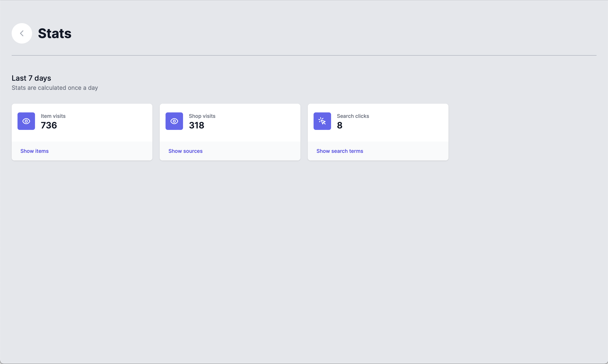
Task: Click the back arrow button
Action: (x=22, y=33)
